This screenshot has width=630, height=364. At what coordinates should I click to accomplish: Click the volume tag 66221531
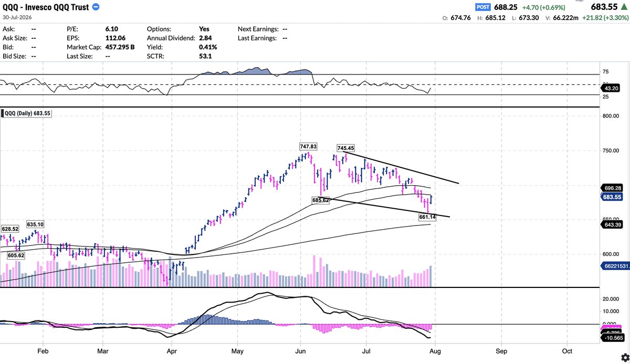coord(614,266)
